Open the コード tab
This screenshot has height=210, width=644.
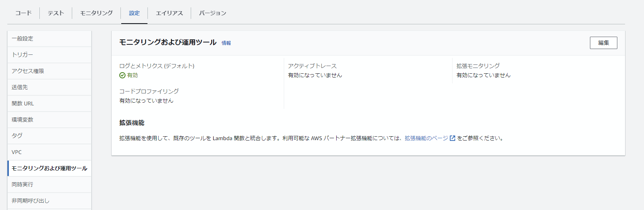coord(23,13)
